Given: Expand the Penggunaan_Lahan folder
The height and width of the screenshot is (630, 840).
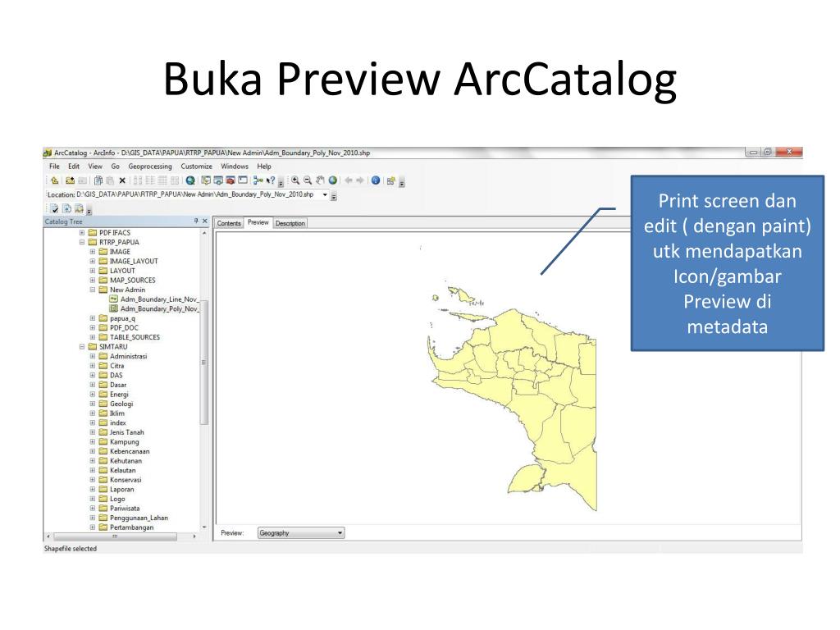Looking at the screenshot, I should point(92,518).
